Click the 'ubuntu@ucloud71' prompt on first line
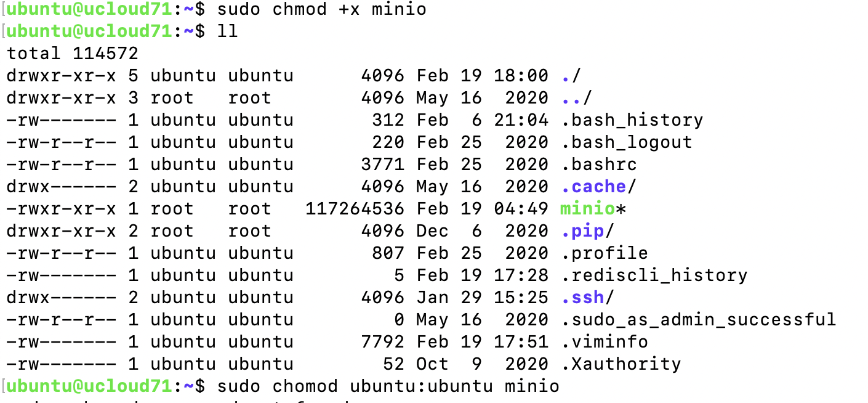The image size is (868, 403). point(89,9)
